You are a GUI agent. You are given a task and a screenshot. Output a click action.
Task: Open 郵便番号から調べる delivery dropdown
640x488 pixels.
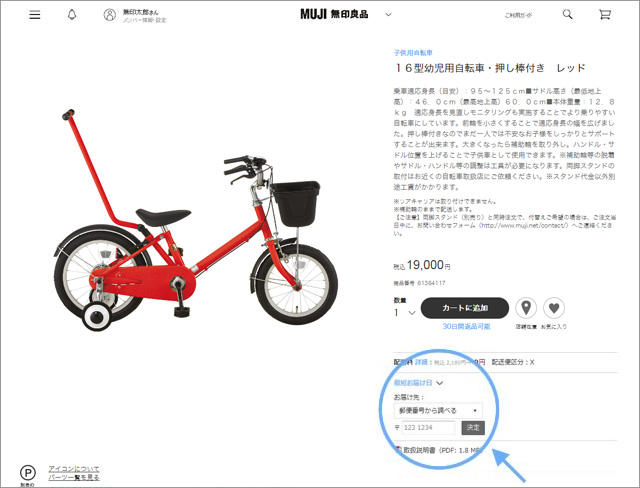[438, 410]
